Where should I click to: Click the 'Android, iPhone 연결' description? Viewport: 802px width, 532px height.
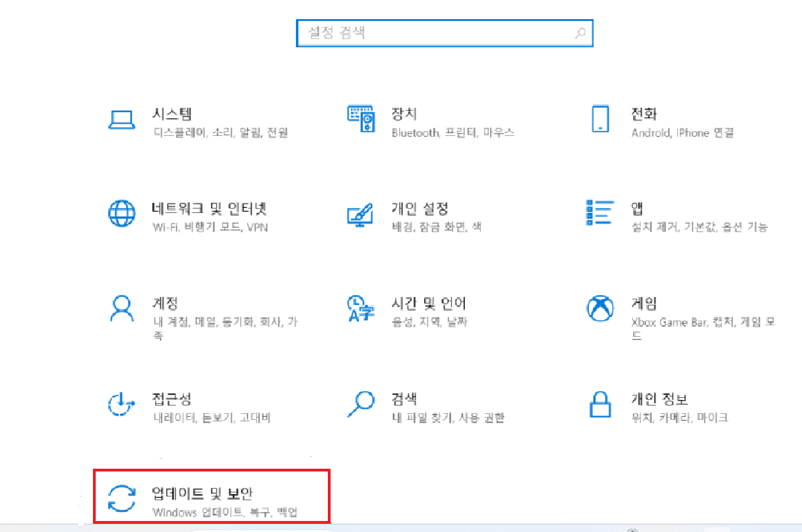coord(683,133)
